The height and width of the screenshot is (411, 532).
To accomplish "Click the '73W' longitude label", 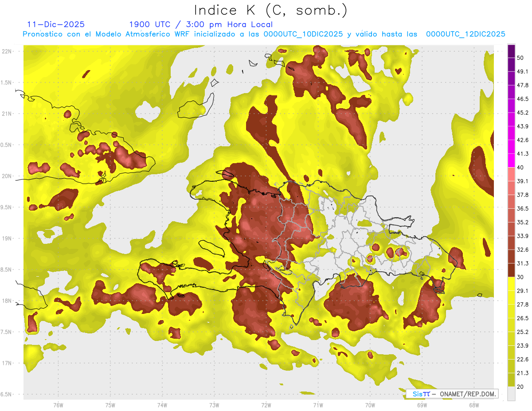I will (x=214, y=405).
